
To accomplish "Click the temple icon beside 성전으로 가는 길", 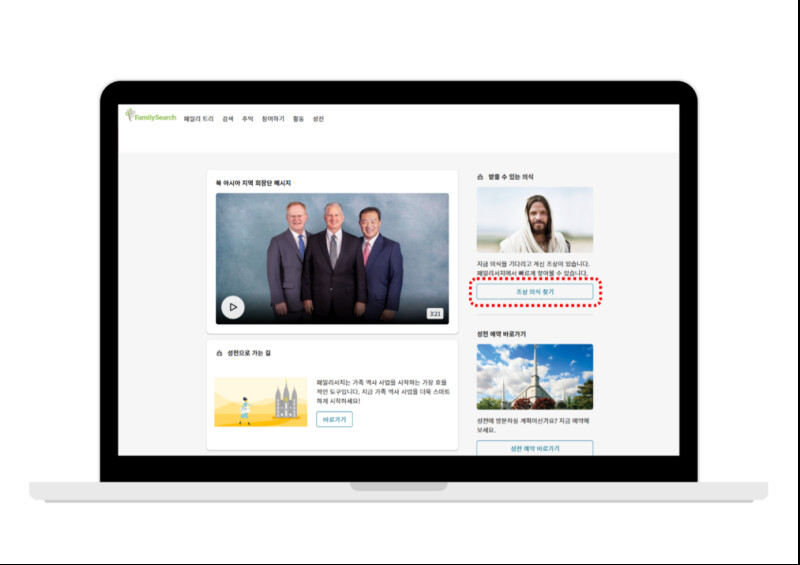I will pos(219,353).
